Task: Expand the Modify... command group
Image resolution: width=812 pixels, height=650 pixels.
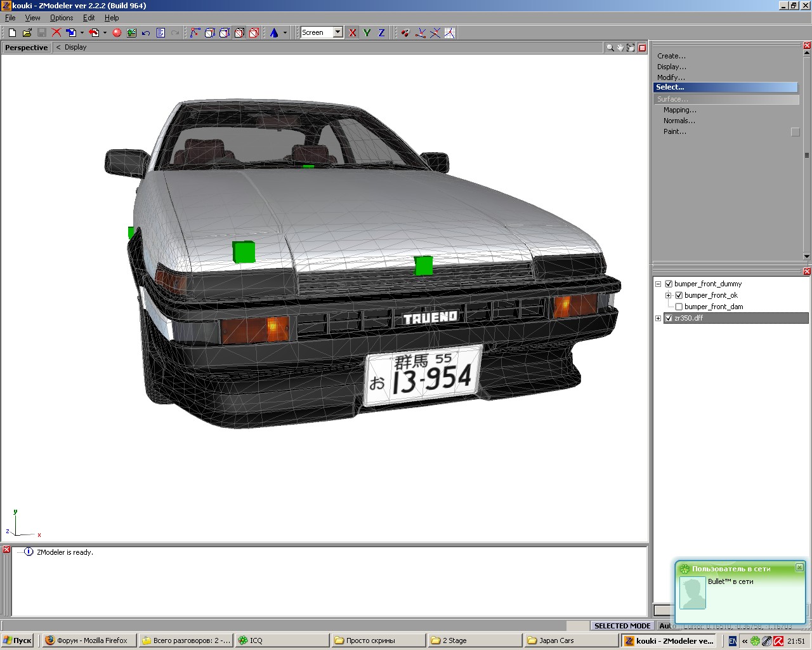Action: coord(671,77)
